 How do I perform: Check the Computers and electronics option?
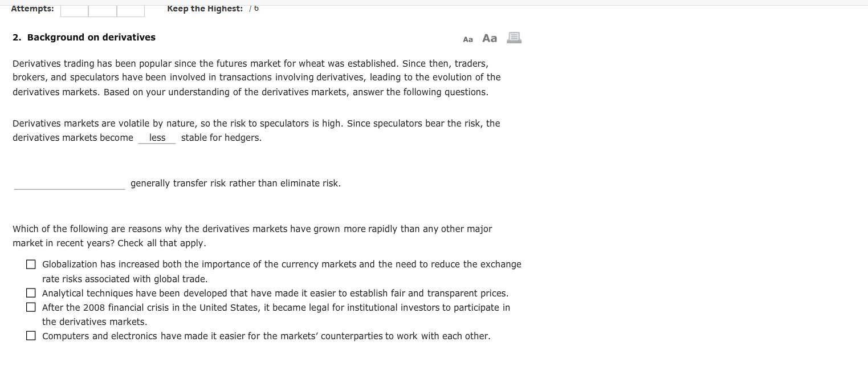pyautogui.click(x=31, y=335)
